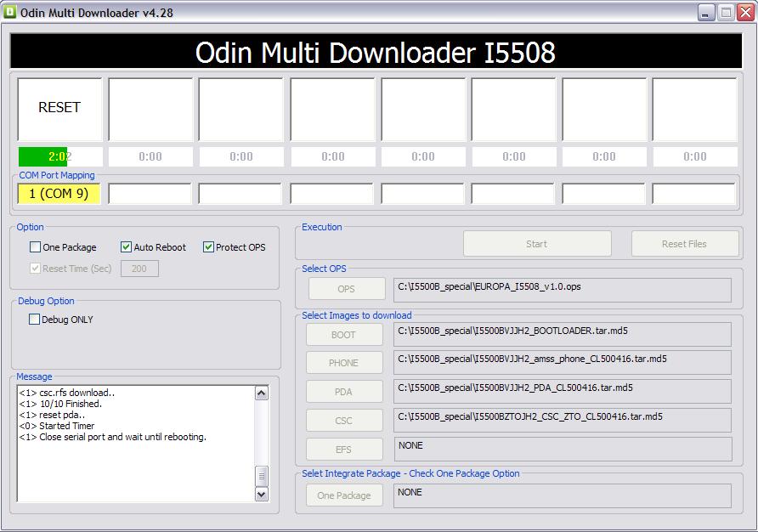
Task: Click the EFS image button
Action: pyautogui.click(x=343, y=450)
